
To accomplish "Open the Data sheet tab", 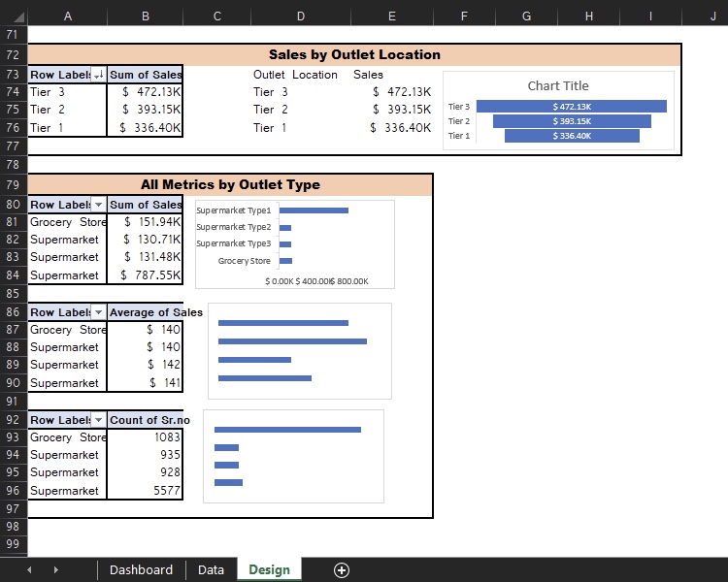I will coord(211,570).
